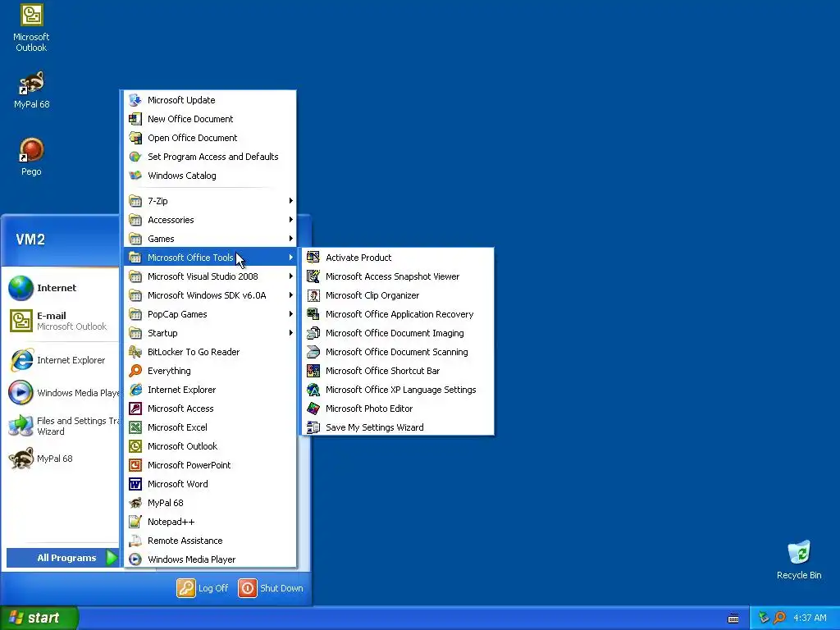The image size is (840, 630).
Task: Open Set Program Access and Defaults
Action: tap(210, 157)
